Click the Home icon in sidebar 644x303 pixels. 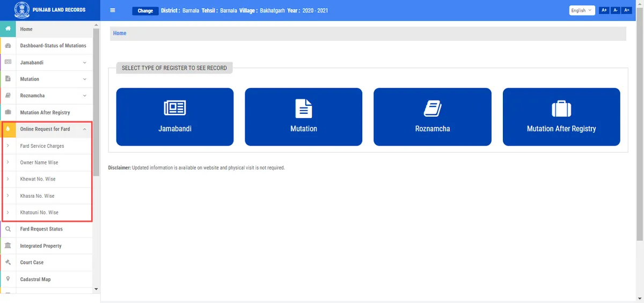pos(8,29)
